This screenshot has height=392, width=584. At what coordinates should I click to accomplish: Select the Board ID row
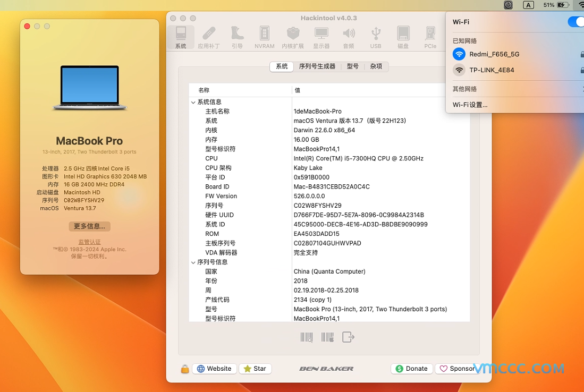coord(329,186)
